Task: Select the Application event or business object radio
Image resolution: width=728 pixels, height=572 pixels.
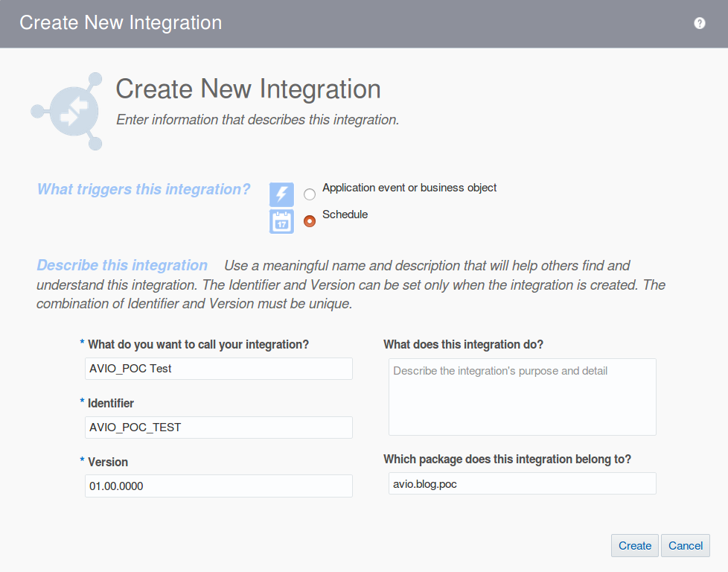Action: coord(309,194)
